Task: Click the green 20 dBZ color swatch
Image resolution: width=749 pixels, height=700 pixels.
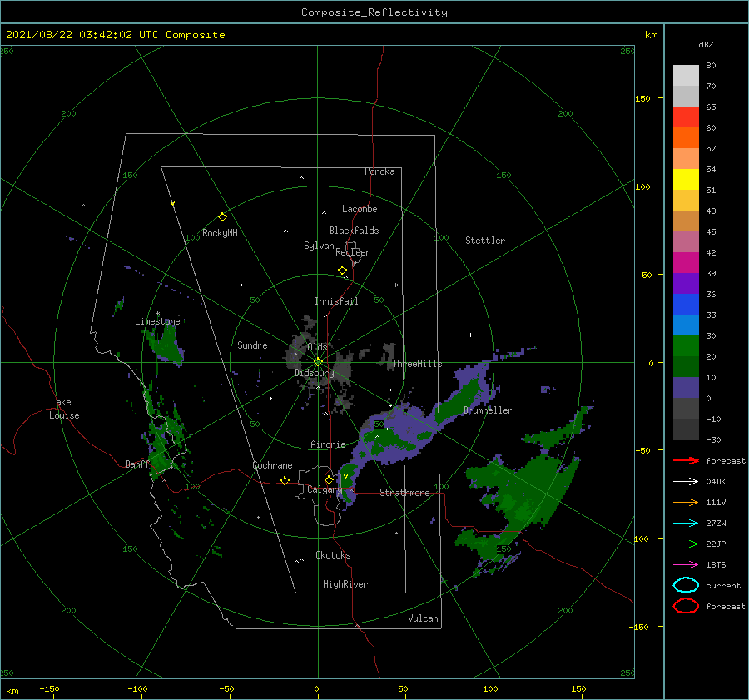Action: coord(686,345)
